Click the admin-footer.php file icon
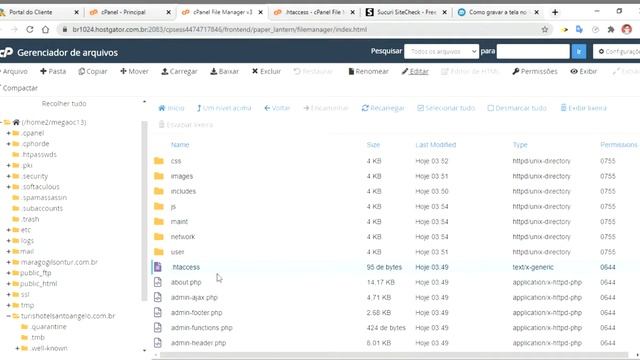 pos(158,312)
